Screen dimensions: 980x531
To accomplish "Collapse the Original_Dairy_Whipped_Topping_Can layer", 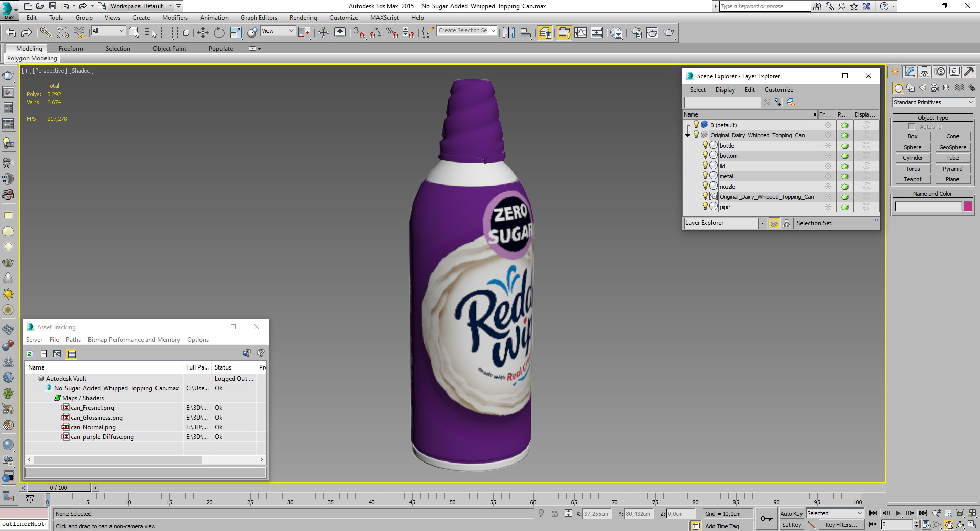I will [x=688, y=135].
